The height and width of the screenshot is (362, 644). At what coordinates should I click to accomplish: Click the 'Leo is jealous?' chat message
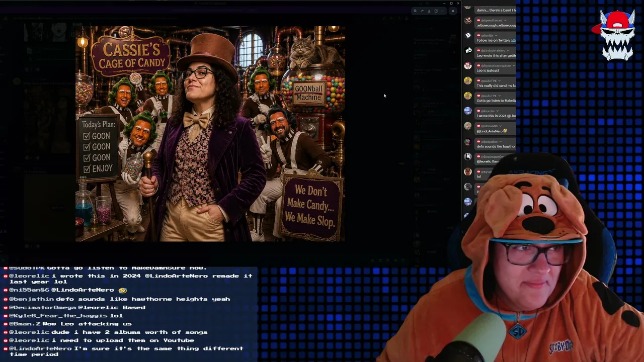click(x=488, y=70)
